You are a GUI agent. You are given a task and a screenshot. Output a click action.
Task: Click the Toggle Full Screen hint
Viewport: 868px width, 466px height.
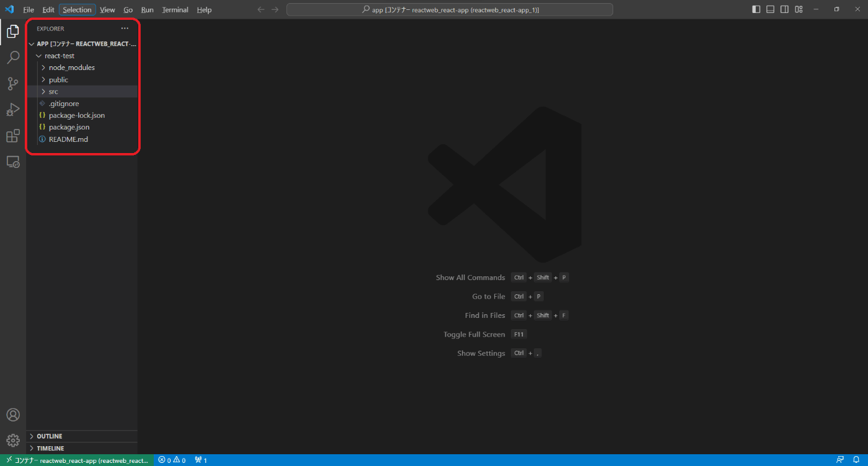(x=474, y=335)
